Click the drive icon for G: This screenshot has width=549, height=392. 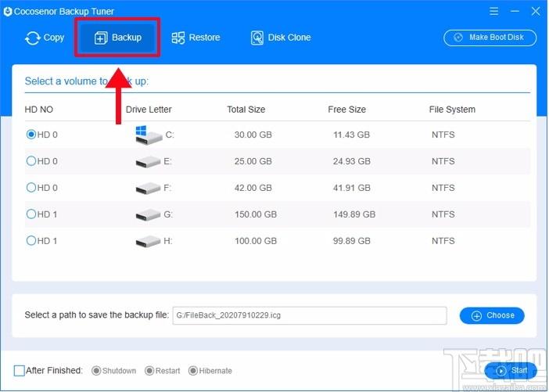pos(148,214)
